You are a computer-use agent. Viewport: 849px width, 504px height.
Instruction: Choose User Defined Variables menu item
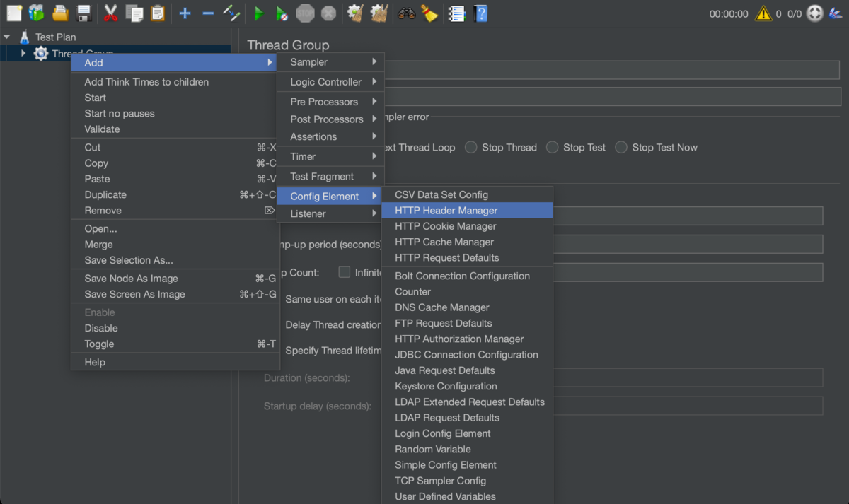pos(467,496)
